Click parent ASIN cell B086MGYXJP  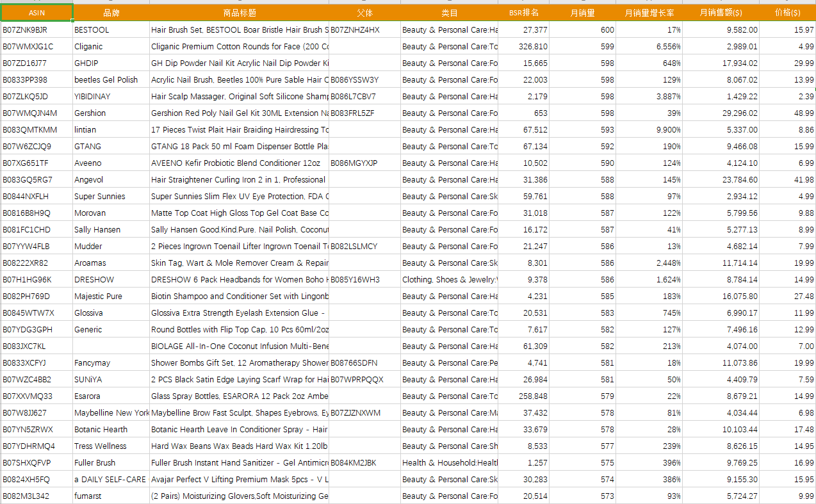coord(365,163)
